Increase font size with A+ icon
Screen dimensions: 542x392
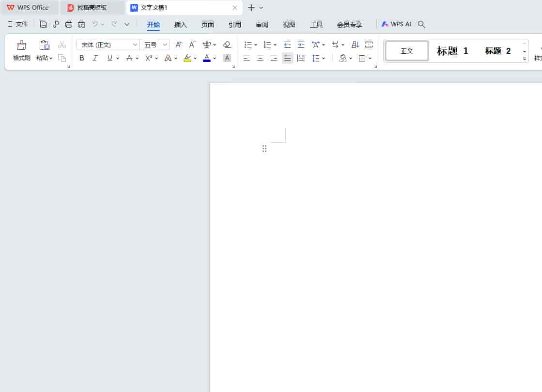pos(179,45)
